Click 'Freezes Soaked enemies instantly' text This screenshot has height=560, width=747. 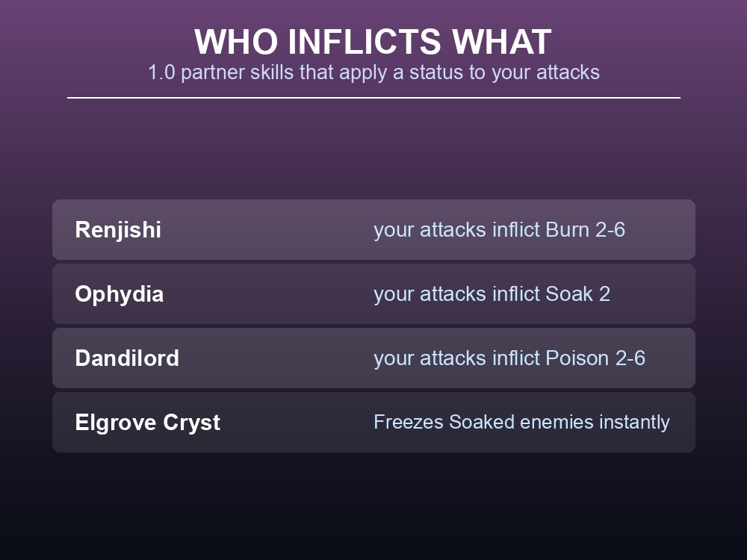point(521,423)
